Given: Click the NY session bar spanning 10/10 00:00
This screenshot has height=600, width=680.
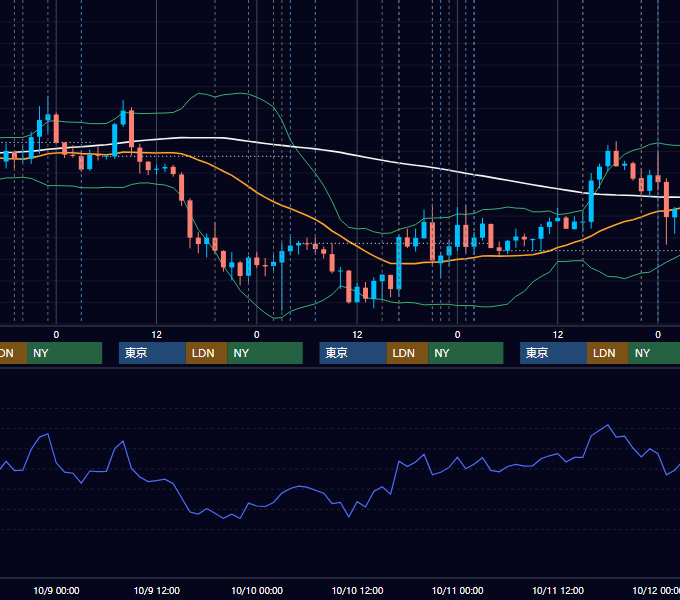Looking at the screenshot, I should pyautogui.click(x=265, y=353).
